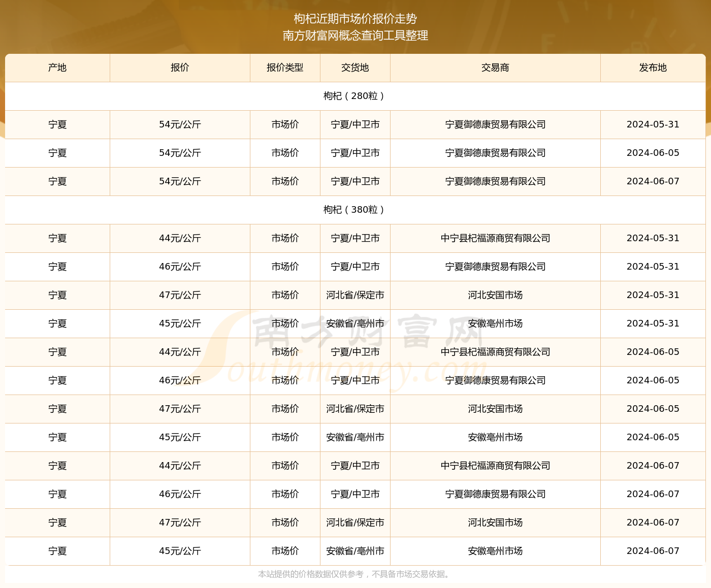Click 市场价 in 54元 row dated 2024-06-05
Viewport: 711px width, 588px height.
pos(285,153)
